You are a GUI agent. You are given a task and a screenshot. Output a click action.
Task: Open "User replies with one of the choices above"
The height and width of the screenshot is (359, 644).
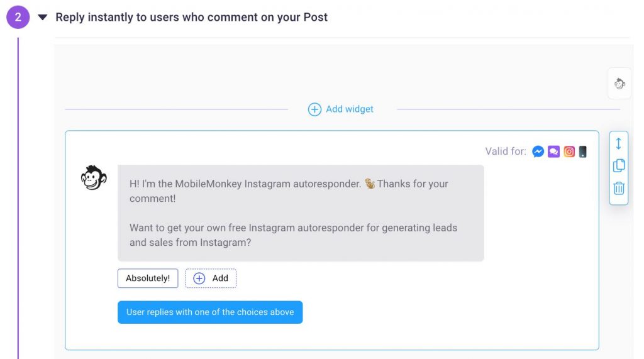210,312
